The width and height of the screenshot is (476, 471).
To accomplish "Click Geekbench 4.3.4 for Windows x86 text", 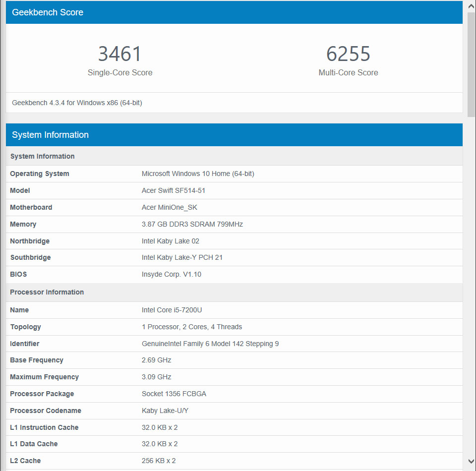I will click(x=77, y=103).
